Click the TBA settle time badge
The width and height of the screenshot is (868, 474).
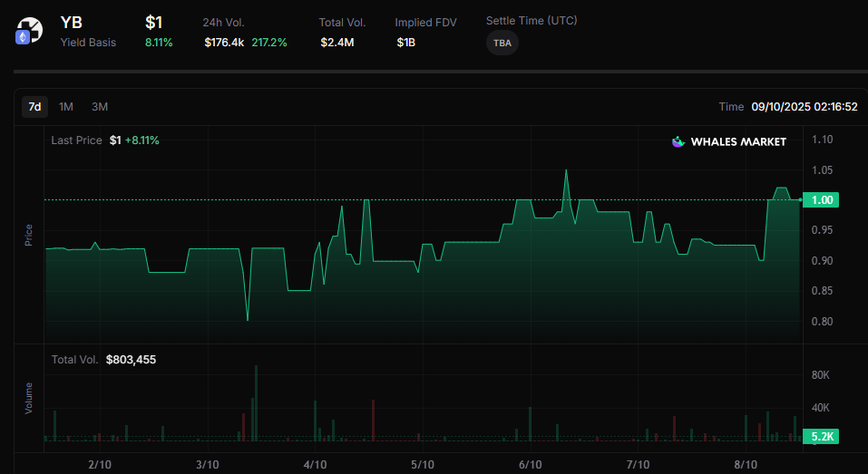502,43
